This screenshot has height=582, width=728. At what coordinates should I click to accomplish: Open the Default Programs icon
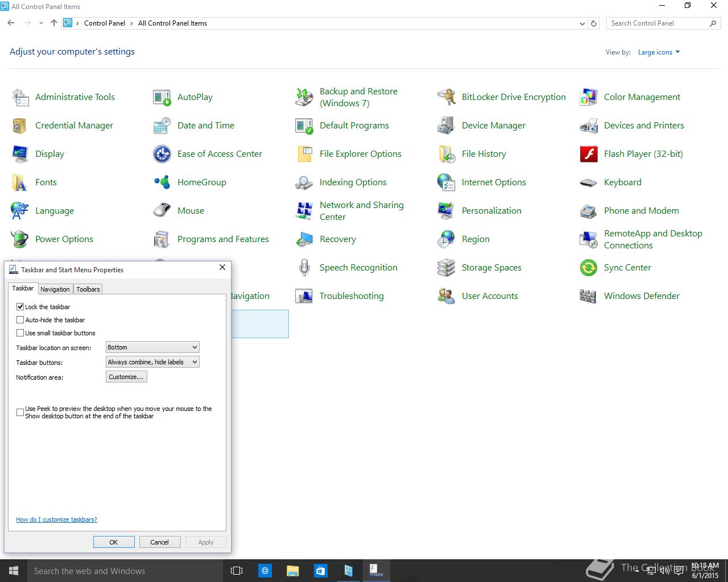[x=304, y=126]
